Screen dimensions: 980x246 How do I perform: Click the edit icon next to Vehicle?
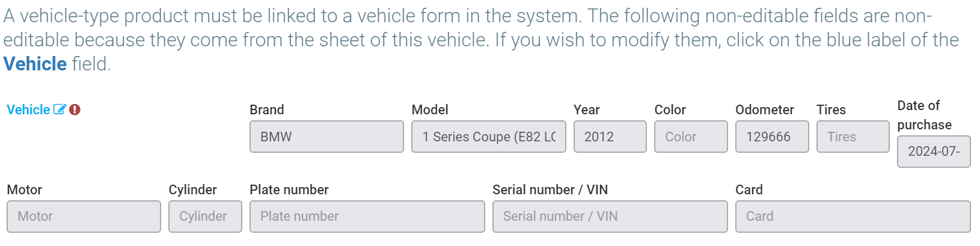[60, 109]
